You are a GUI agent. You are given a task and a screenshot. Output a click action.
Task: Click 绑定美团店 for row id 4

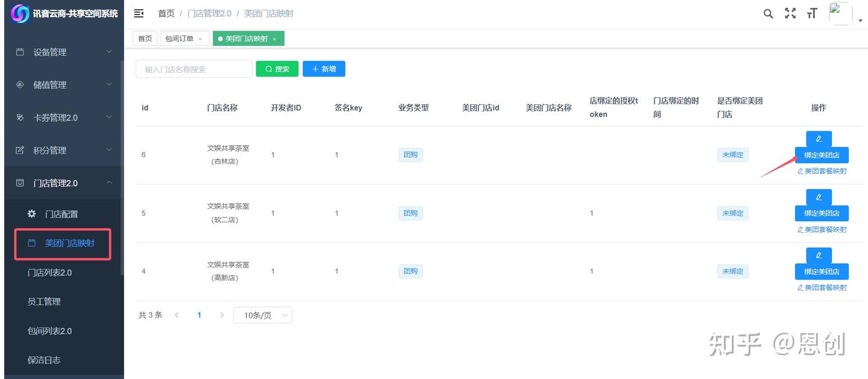coord(822,272)
